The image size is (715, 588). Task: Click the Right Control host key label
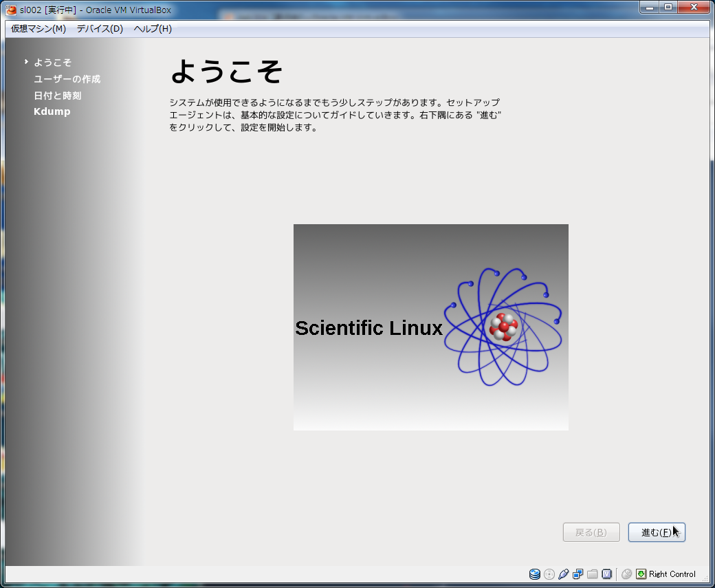click(672, 574)
